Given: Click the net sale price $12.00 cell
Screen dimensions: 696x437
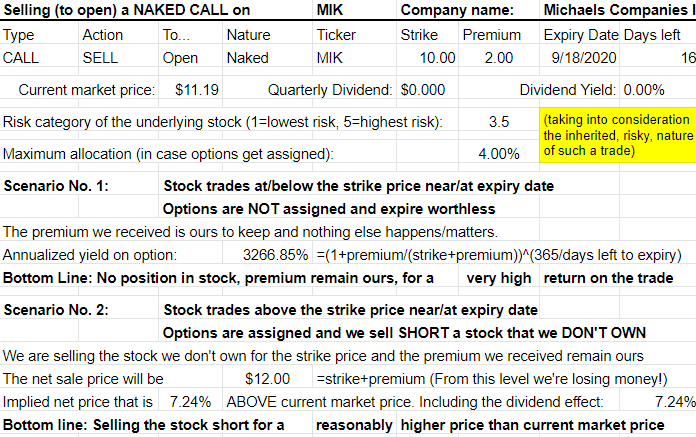Looking at the screenshot, I should tap(267, 379).
